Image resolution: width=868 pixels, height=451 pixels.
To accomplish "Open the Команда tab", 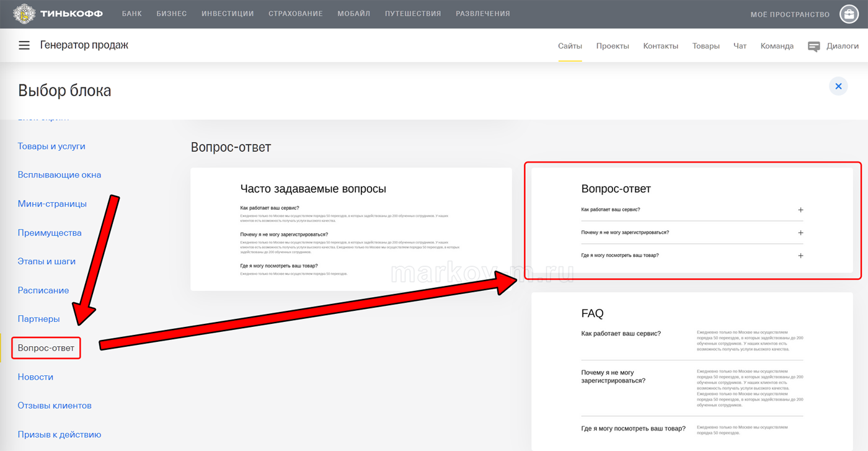I will point(777,46).
